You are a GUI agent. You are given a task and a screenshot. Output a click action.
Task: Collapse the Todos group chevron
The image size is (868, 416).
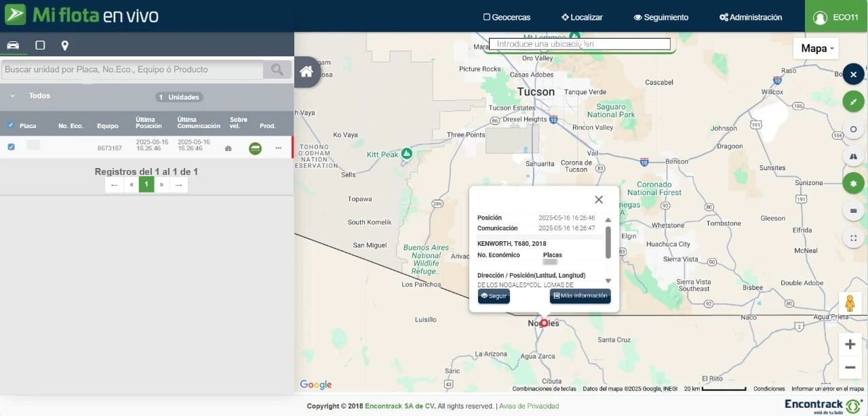click(12, 96)
